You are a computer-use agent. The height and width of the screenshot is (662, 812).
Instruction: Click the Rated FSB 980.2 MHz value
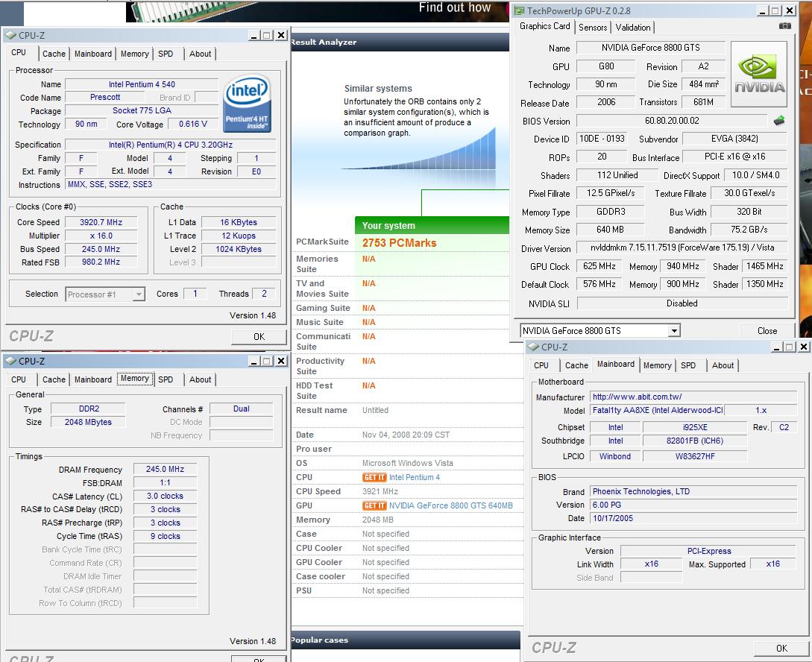coord(101,262)
